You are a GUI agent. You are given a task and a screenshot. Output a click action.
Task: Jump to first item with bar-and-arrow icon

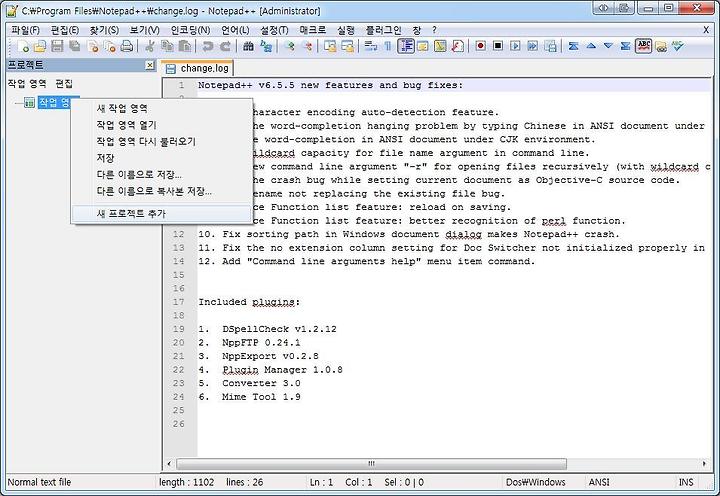(574, 46)
